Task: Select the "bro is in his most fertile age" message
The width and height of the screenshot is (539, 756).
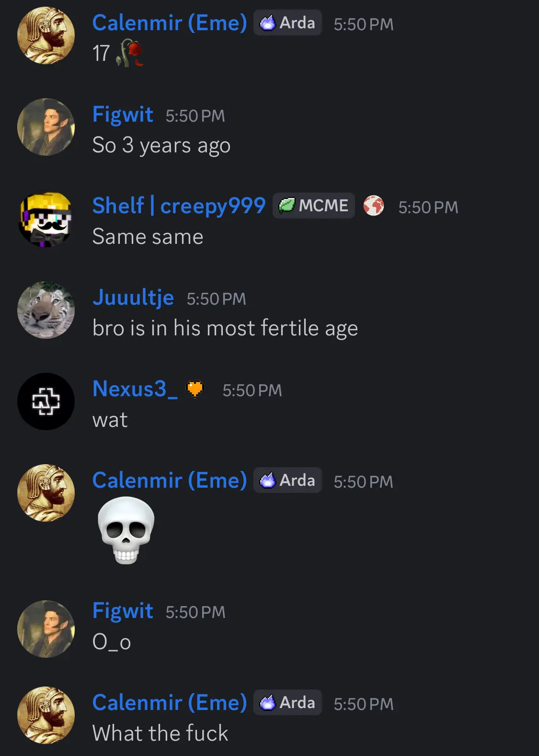Action: [225, 329]
